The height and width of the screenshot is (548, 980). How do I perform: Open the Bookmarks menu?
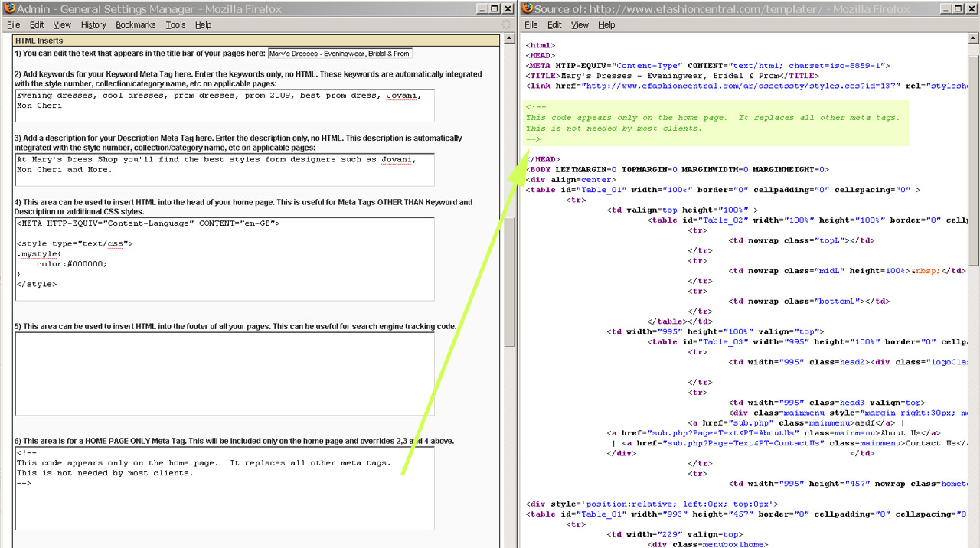click(x=136, y=24)
